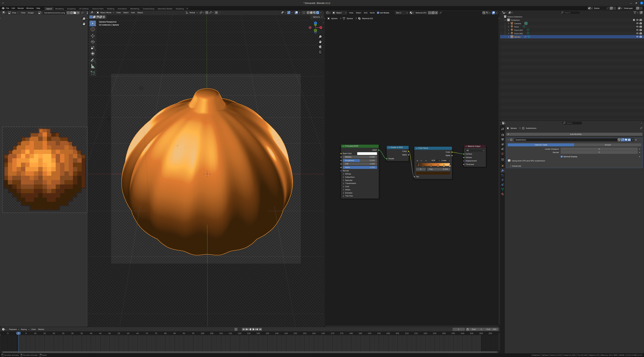Open the Scene properties tab
Screen dimensions: 644x357
[502, 149]
